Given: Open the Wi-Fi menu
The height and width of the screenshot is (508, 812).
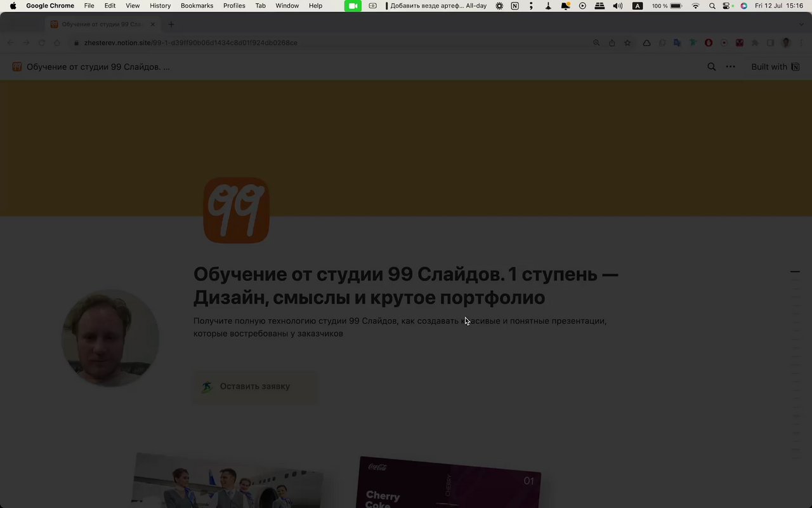Looking at the screenshot, I should (x=696, y=6).
